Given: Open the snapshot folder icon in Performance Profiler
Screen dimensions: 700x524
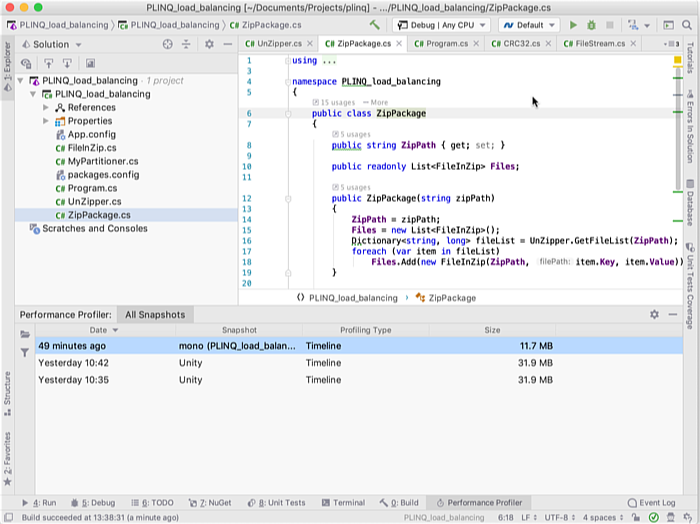Looking at the screenshot, I should [x=25, y=333].
